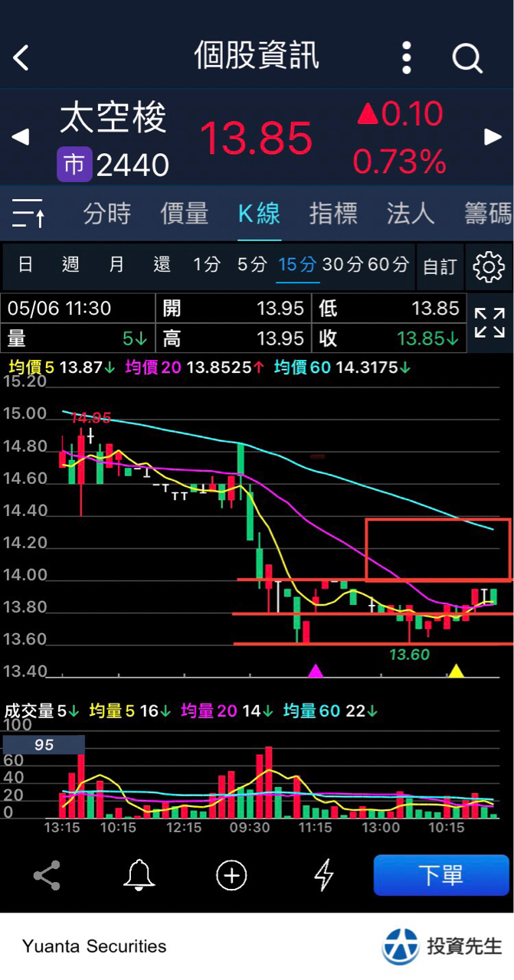514x980 pixels.
Task: Tap the 量 5 volume cell
Action: [77, 338]
